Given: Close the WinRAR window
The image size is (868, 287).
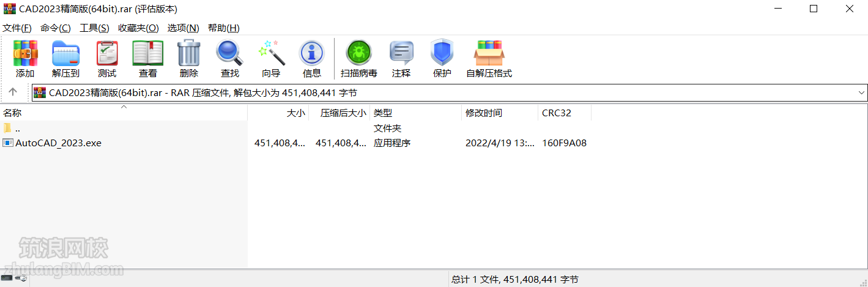Looking at the screenshot, I should 850,9.
